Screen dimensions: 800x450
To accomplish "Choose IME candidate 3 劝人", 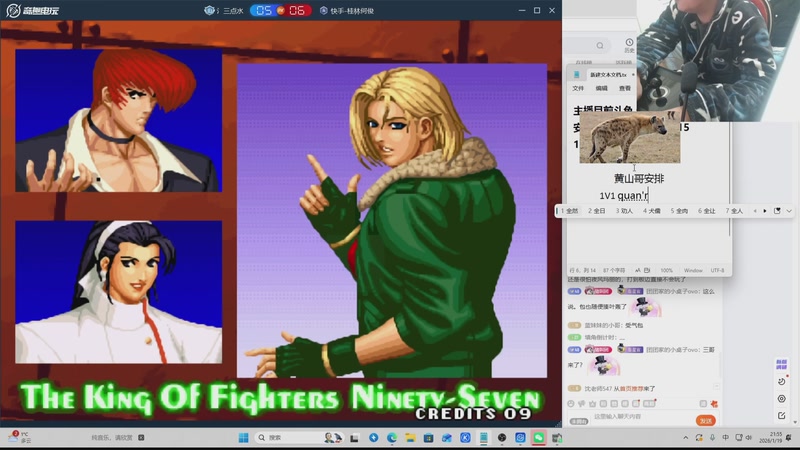I will click(x=624, y=211).
